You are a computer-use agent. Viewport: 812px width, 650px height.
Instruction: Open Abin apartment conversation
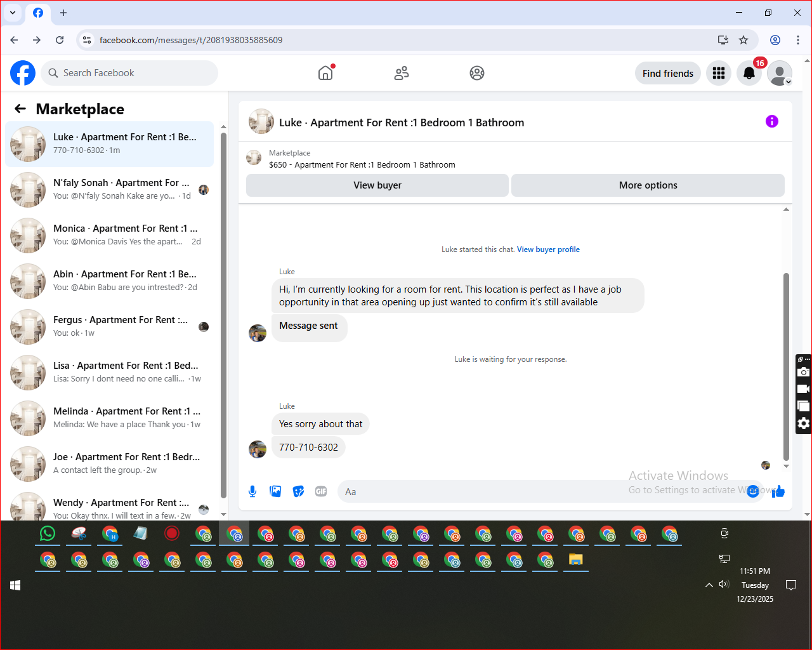[110, 281]
